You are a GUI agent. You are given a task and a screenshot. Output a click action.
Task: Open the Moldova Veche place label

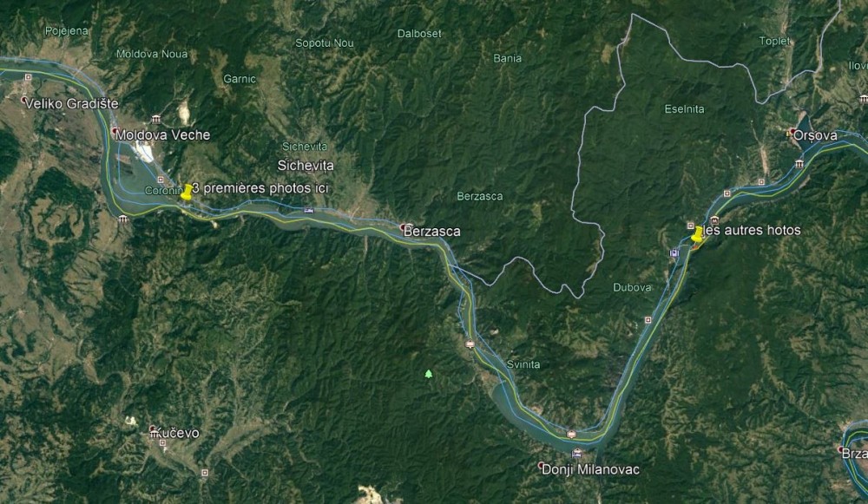[x=163, y=134]
